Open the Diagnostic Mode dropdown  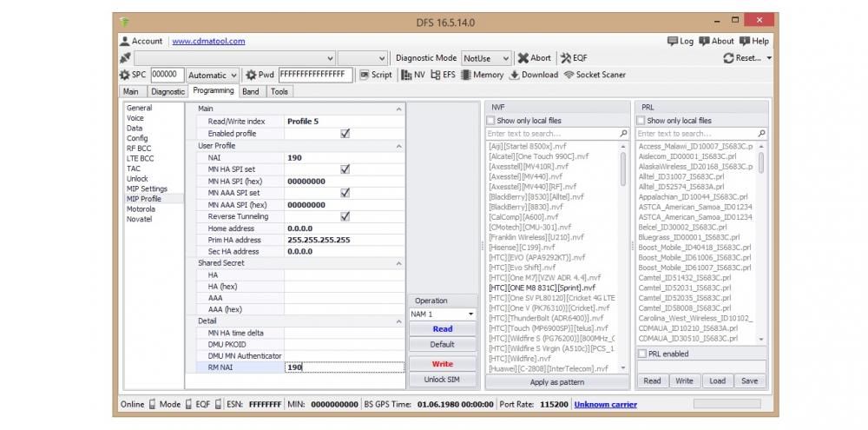pyautogui.click(x=489, y=58)
